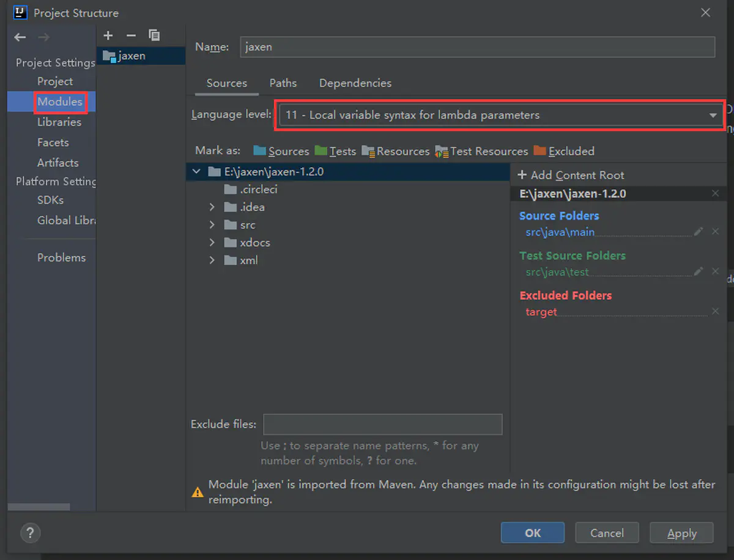
Task: Expand the src folder
Action: point(212,225)
